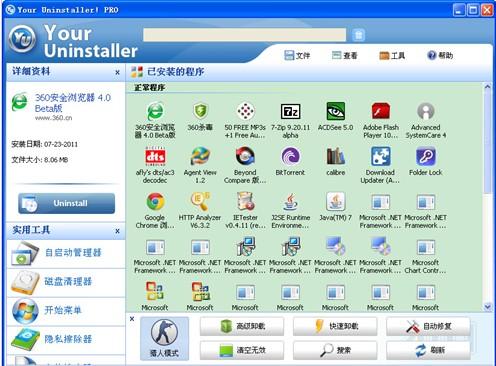Click the 高级卸载 advanced uninstall button

pos(242,326)
